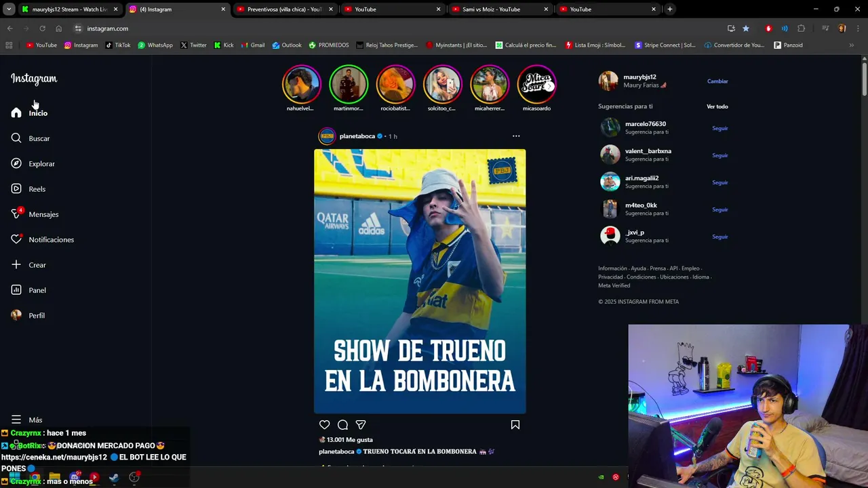
Task: Open the YouTube bookmark
Action: pyautogui.click(x=41, y=45)
